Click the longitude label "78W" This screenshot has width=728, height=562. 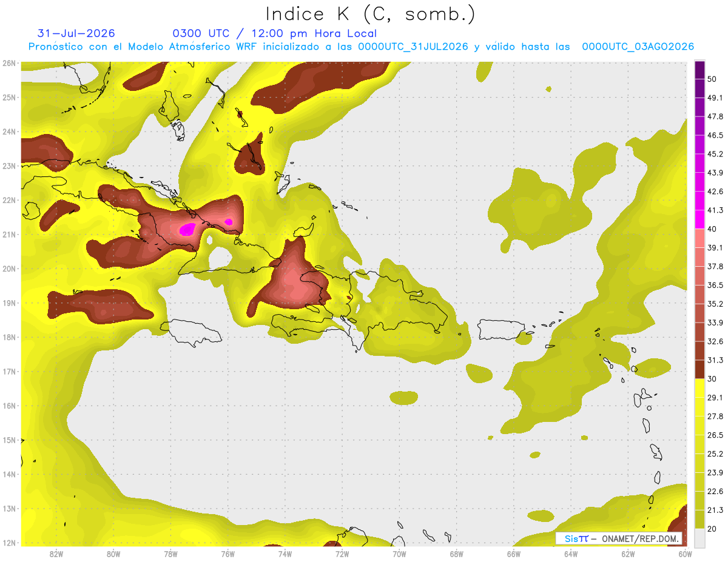pos(170,554)
